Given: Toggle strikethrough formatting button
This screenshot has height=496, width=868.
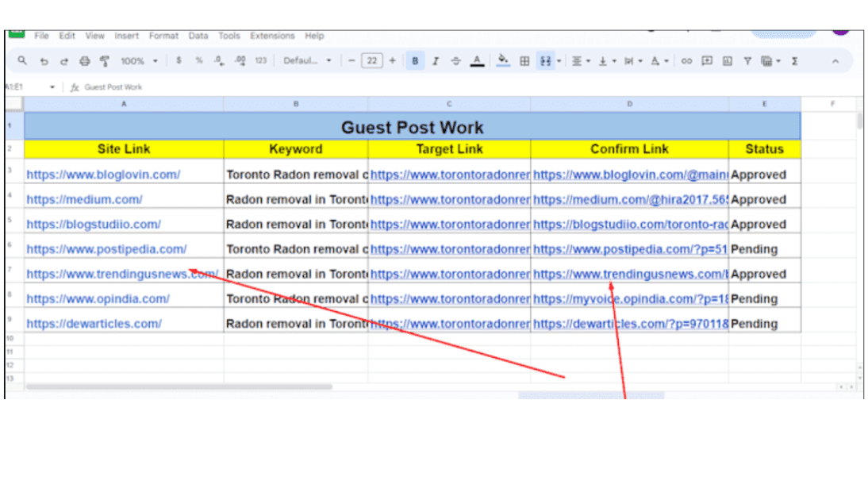Looking at the screenshot, I should 455,61.
